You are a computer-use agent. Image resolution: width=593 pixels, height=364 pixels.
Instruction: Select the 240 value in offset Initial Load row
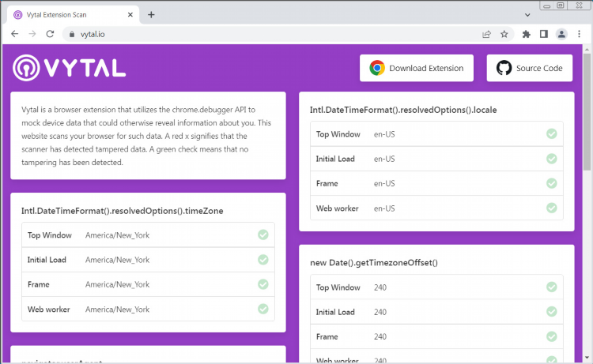380,312
